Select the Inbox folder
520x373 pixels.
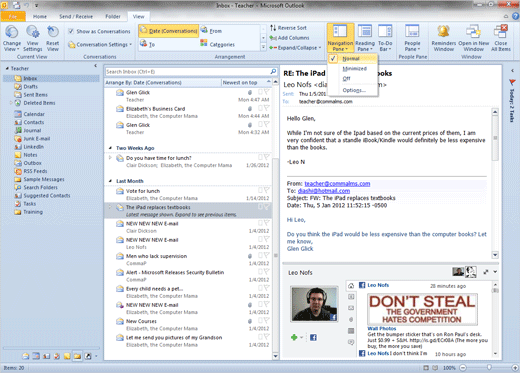click(x=51, y=78)
